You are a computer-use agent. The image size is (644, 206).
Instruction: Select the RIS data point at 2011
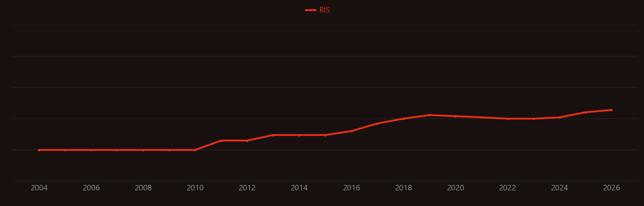click(x=221, y=141)
